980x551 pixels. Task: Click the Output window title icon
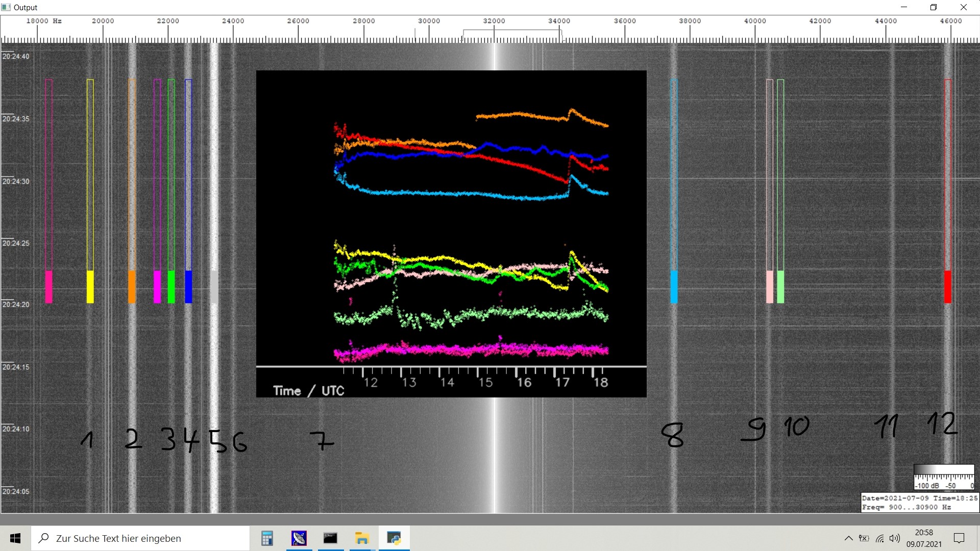[x=6, y=7]
